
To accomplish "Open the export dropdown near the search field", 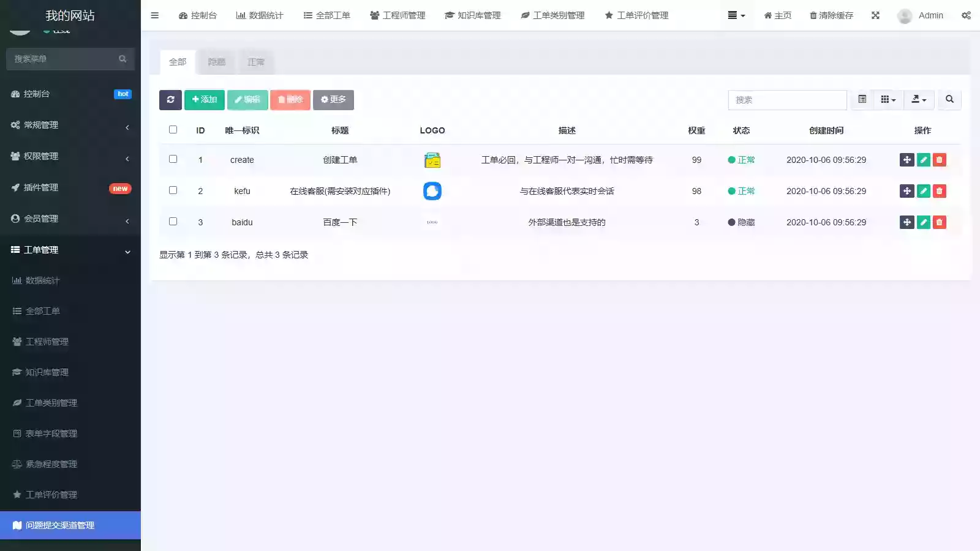I will 919,99.
